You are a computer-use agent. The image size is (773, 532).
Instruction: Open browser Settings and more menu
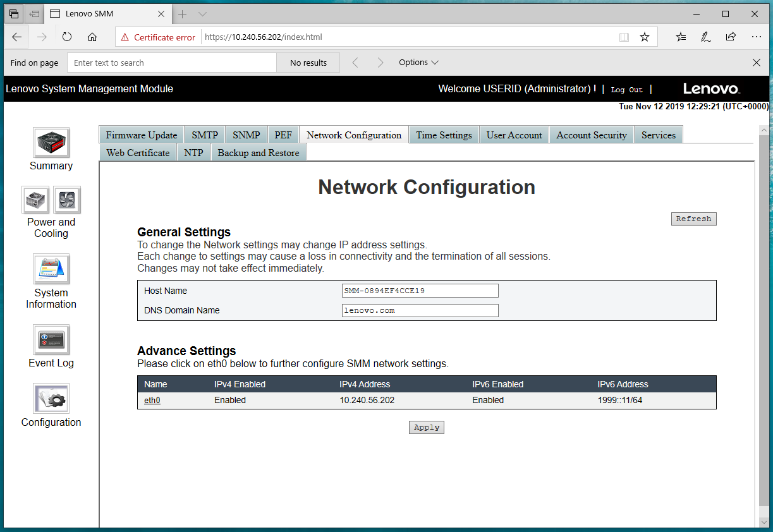pos(756,37)
